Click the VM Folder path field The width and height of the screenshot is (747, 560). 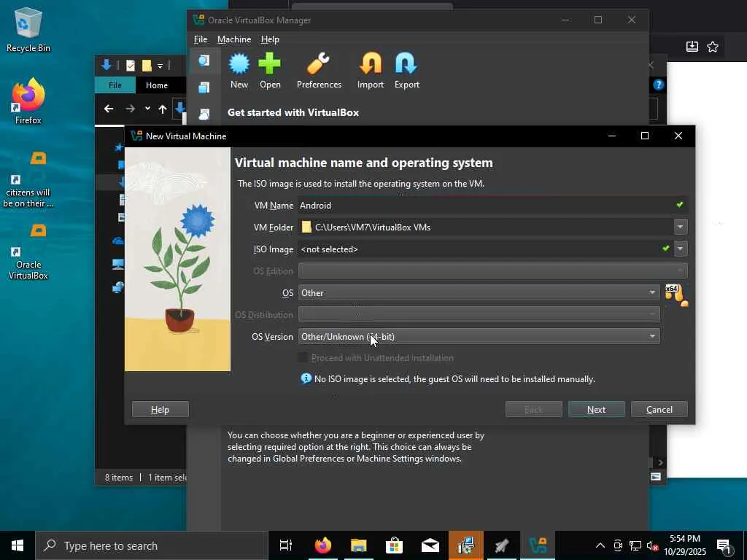(486, 227)
